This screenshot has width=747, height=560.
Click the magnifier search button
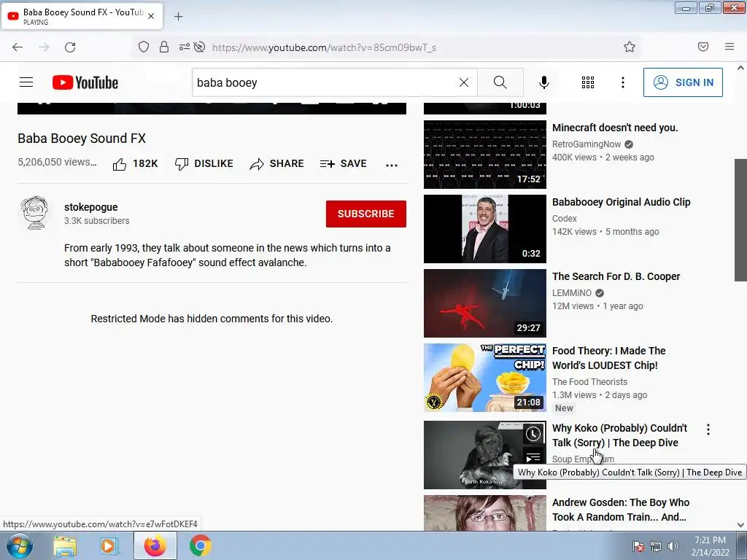click(500, 82)
